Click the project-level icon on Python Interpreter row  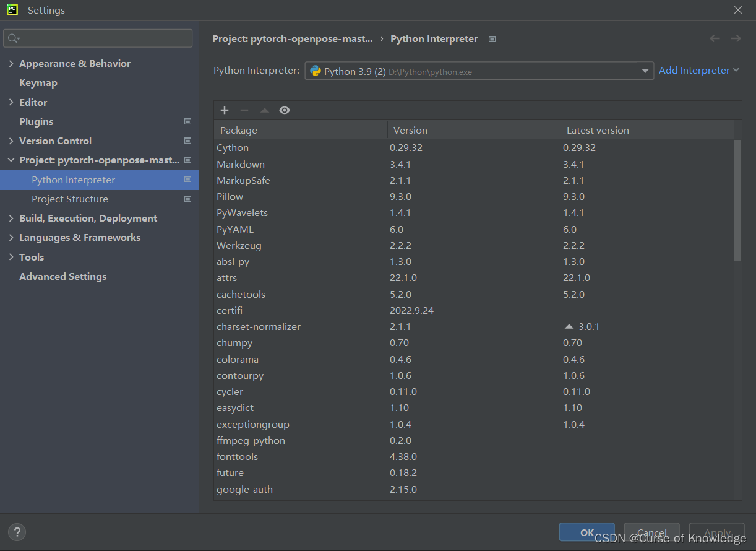[x=187, y=180]
